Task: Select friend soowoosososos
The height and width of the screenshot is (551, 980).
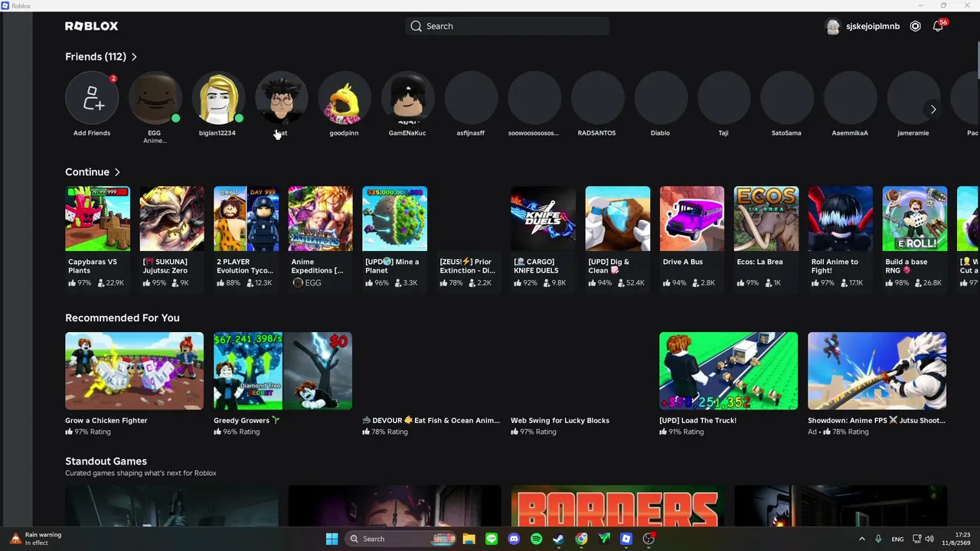Action: tap(534, 99)
